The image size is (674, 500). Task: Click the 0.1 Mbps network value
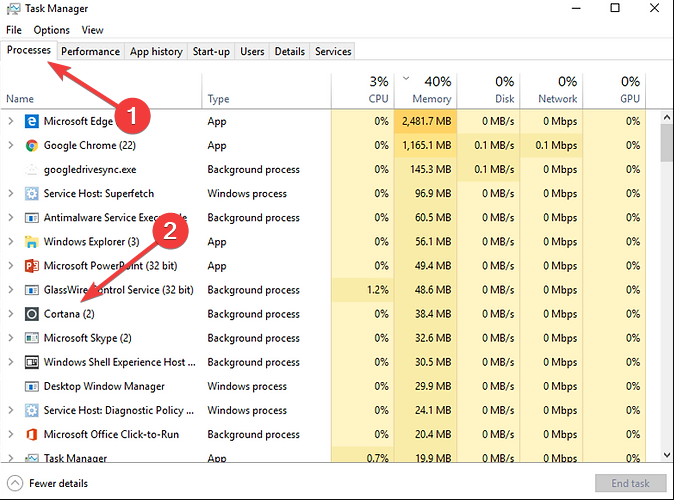point(556,145)
